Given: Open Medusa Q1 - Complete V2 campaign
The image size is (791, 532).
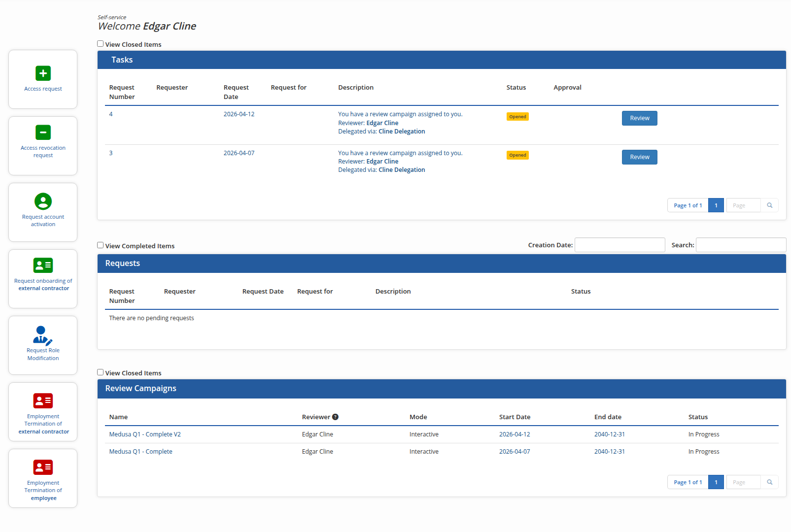Looking at the screenshot, I should (145, 434).
